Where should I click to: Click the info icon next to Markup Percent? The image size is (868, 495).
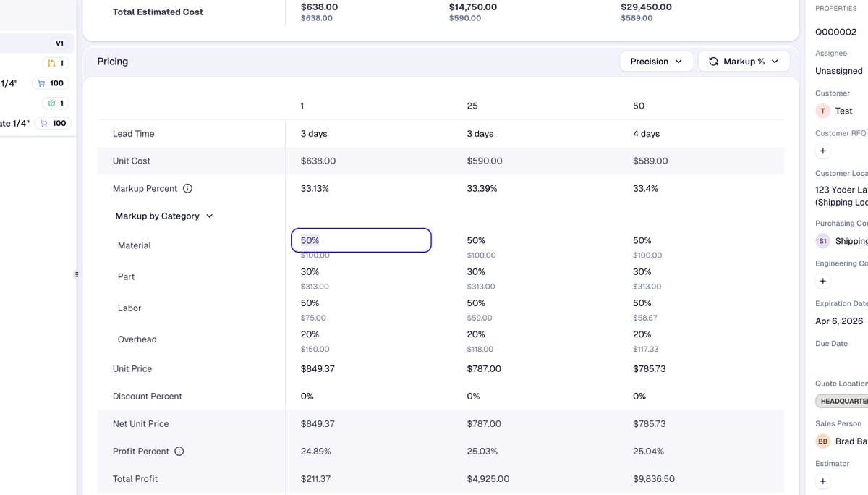[x=187, y=189]
